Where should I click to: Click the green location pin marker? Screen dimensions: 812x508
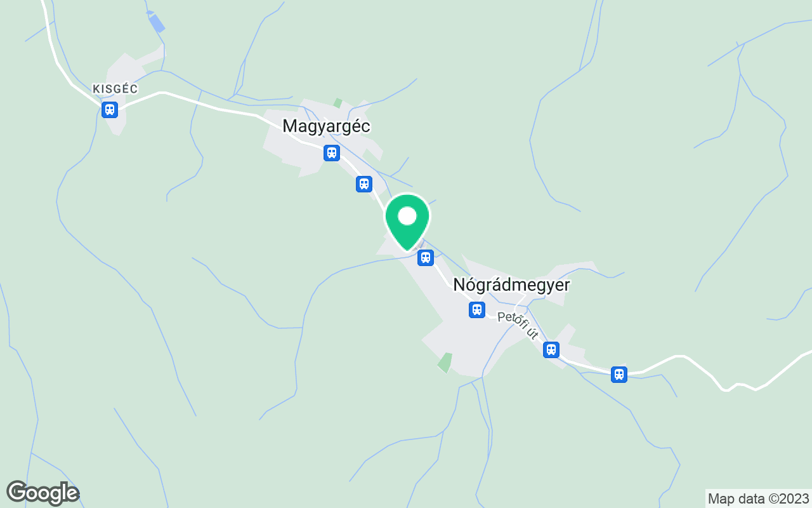[x=407, y=222]
